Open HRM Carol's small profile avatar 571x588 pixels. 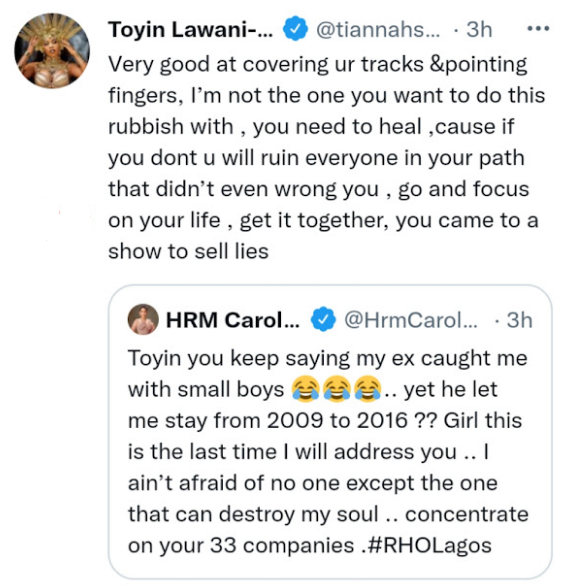click(x=143, y=319)
